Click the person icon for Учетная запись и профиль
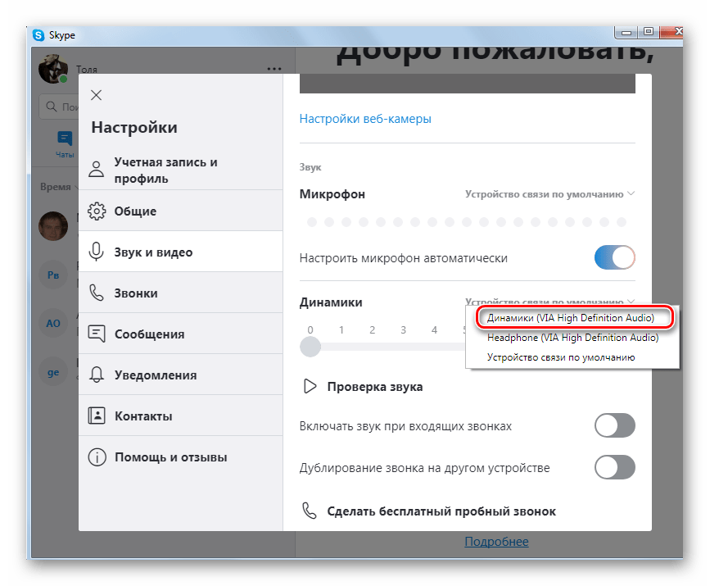Viewport: 728px width, 586px height. click(x=97, y=170)
